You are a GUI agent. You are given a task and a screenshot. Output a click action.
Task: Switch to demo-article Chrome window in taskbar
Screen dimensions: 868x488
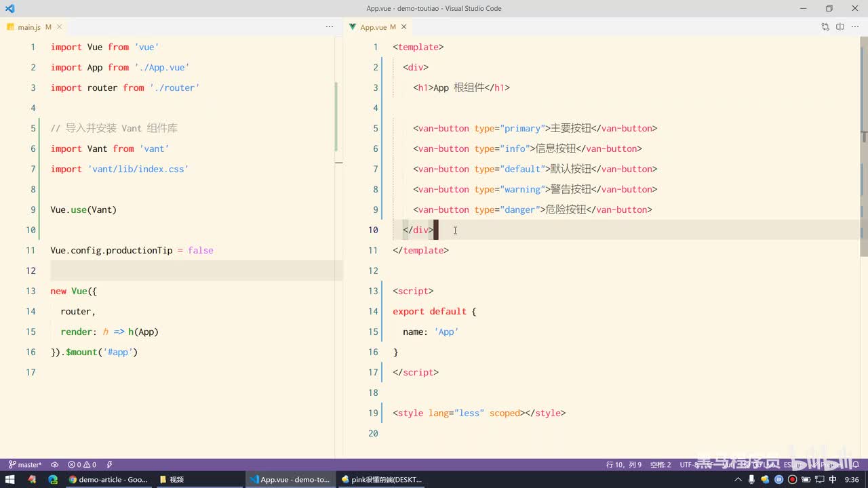click(108, 479)
